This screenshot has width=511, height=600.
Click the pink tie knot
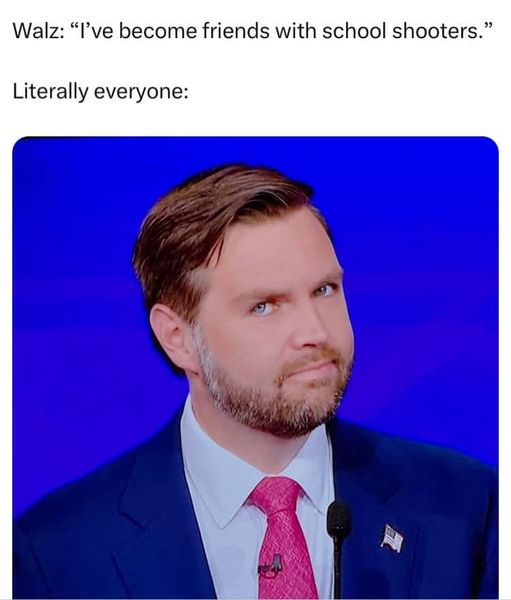[276, 494]
